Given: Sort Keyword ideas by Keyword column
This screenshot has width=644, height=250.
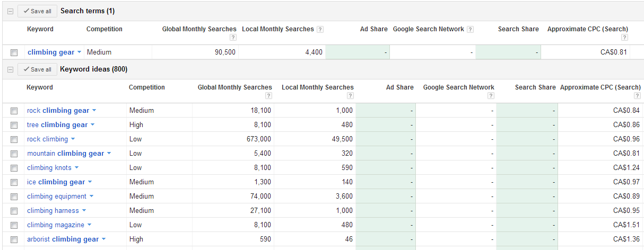Looking at the screenshot, I should [40, 87].
